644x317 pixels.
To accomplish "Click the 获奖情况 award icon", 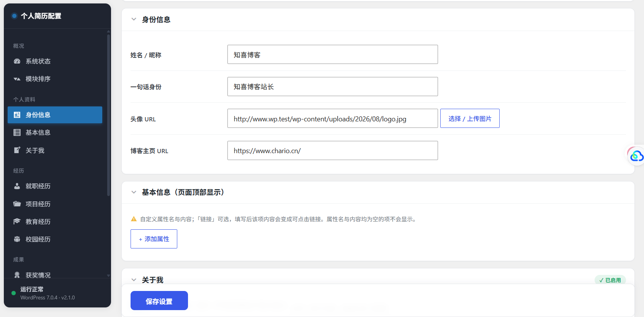I will click(x=17, y=275).
